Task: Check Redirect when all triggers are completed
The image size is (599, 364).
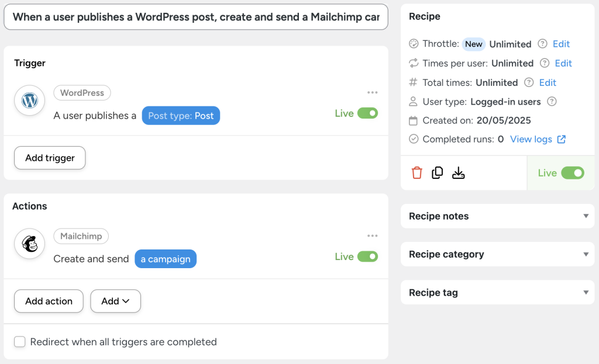Action: coord(19,341)
